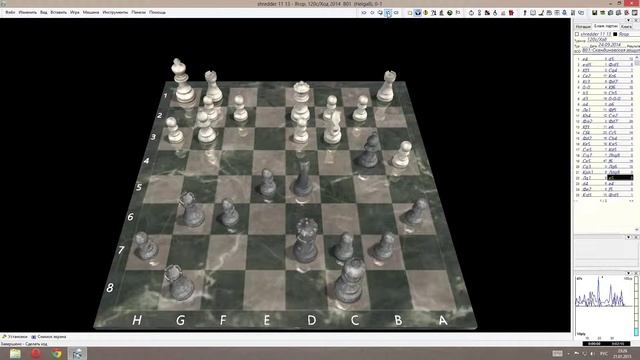Open the Инструменты menu
This screenshot has height=360, width=640.
click(x=115, y=12)
